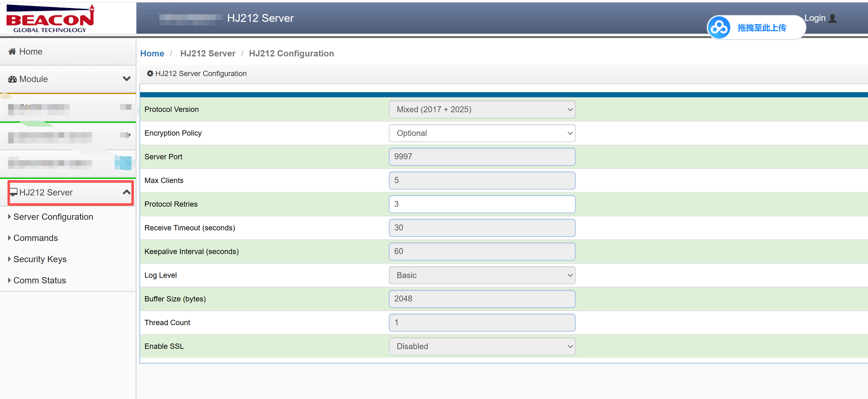Screen dimensions: 868x399
Task: Click the Receive Timeout (seconds) label
Action: (190, 228)
